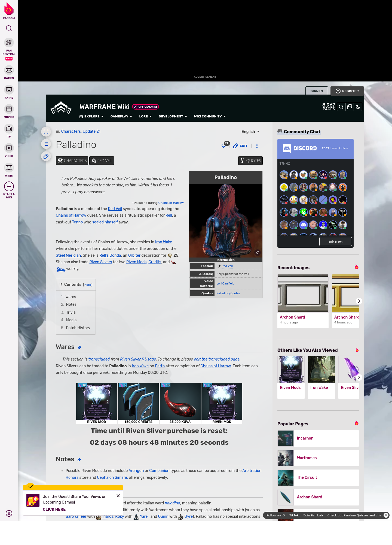Open Fandom sidebar search icon
This screenshot has height=545, width=392.
click(9, 28)
